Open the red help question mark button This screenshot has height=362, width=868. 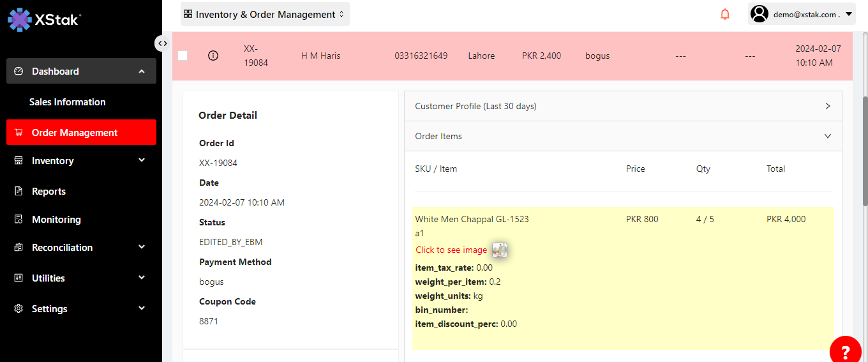845,351
